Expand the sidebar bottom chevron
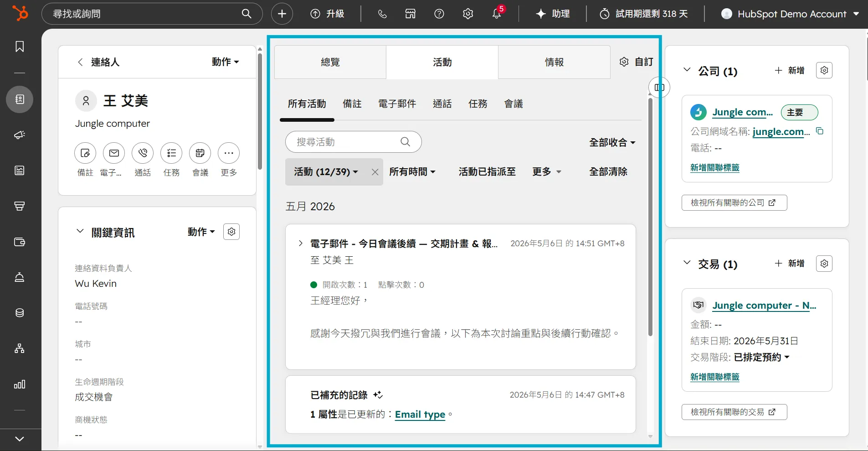This screenshot has height=451, width=868. [20, 439]
